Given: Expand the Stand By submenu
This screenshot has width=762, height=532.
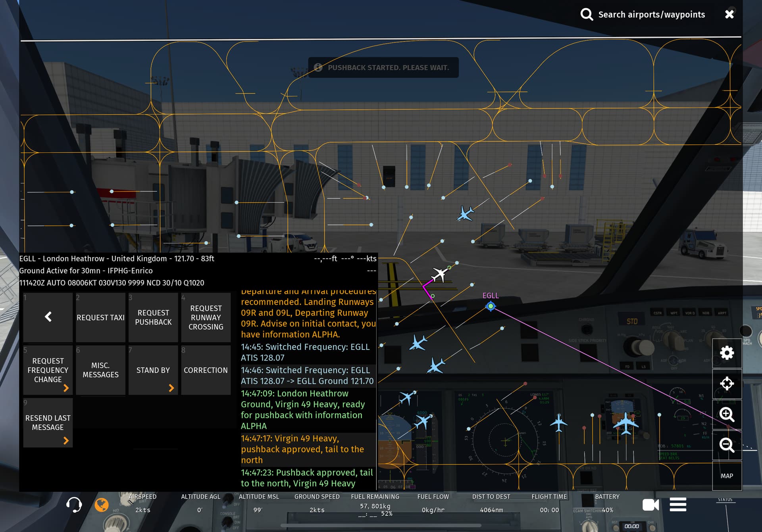Looking at the screenshot, I should point(153,370).
